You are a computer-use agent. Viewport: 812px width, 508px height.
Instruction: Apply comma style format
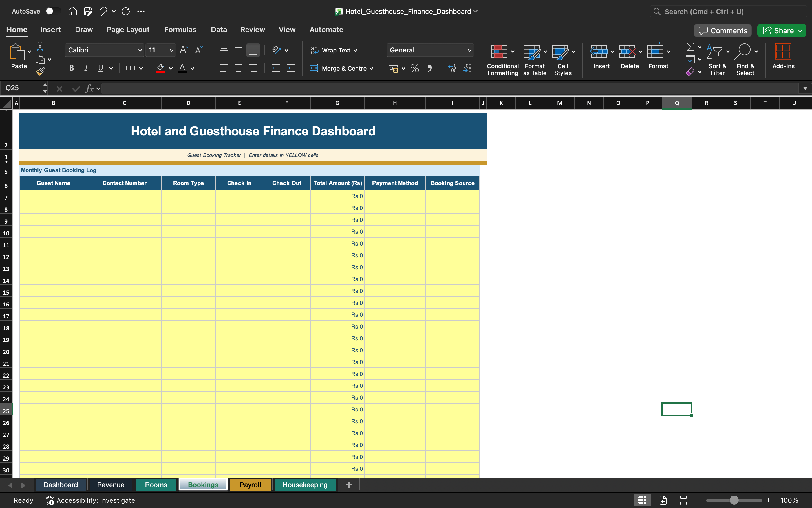[429, 68]
